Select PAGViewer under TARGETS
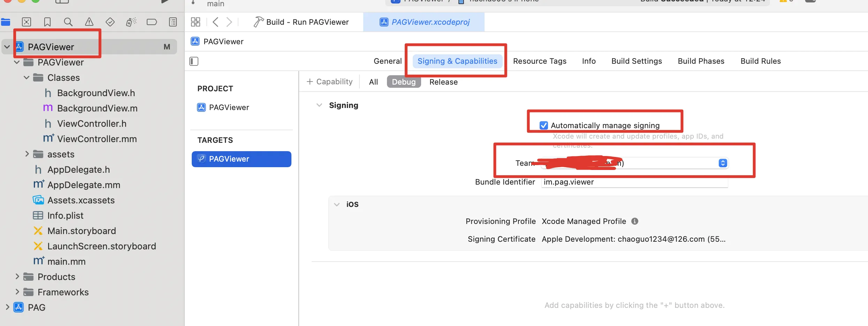 242,159
